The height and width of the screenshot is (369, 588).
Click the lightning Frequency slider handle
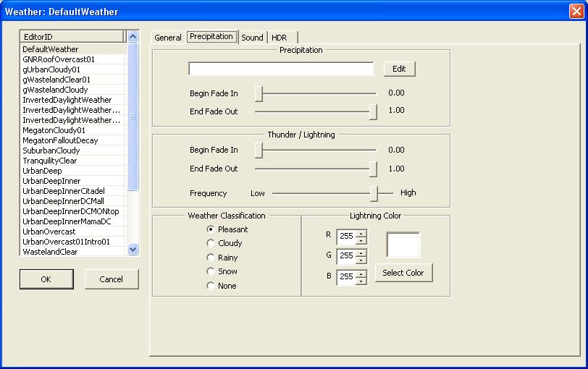tap(374, 194)
